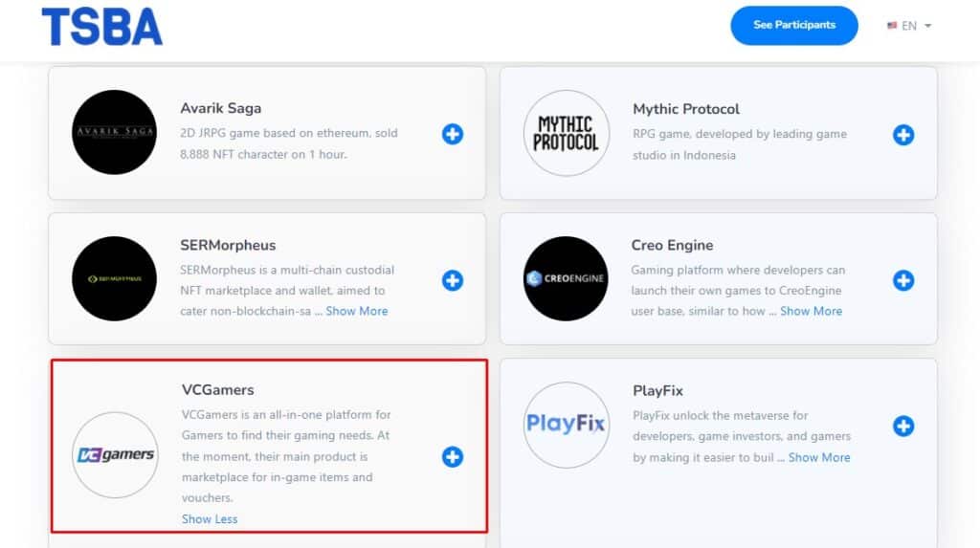Click the plus icon for Avarik Saga
The height and width of the screenshot is (548, 980).
[x=453, y=134]
